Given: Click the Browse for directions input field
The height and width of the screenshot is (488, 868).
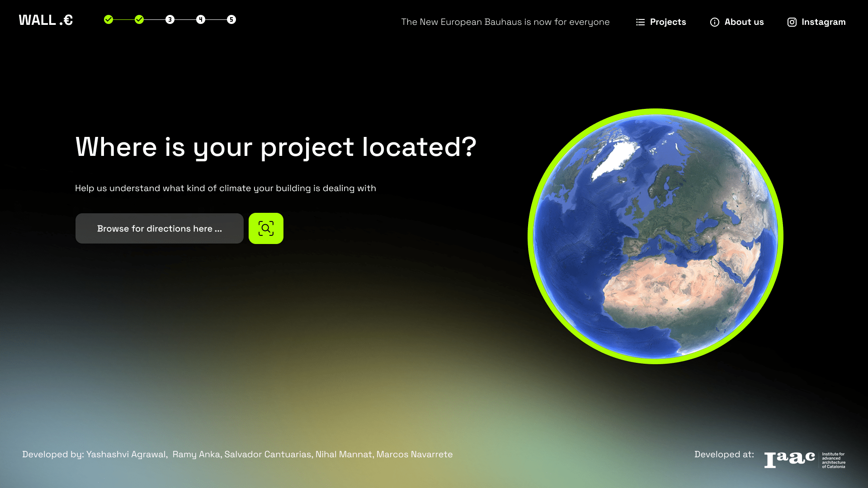Looking at the screenshot, I should (159, 229).
